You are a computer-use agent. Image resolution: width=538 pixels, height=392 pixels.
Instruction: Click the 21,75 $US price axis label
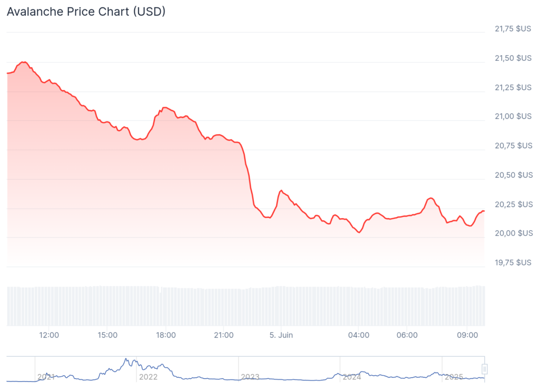pyautogui.click(x=513, y=29)
